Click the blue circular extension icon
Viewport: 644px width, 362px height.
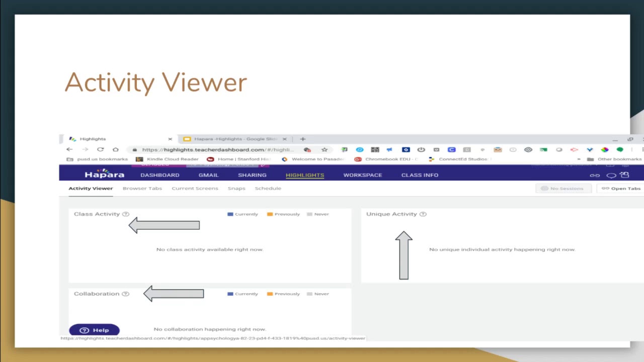[x=360, y=149]
